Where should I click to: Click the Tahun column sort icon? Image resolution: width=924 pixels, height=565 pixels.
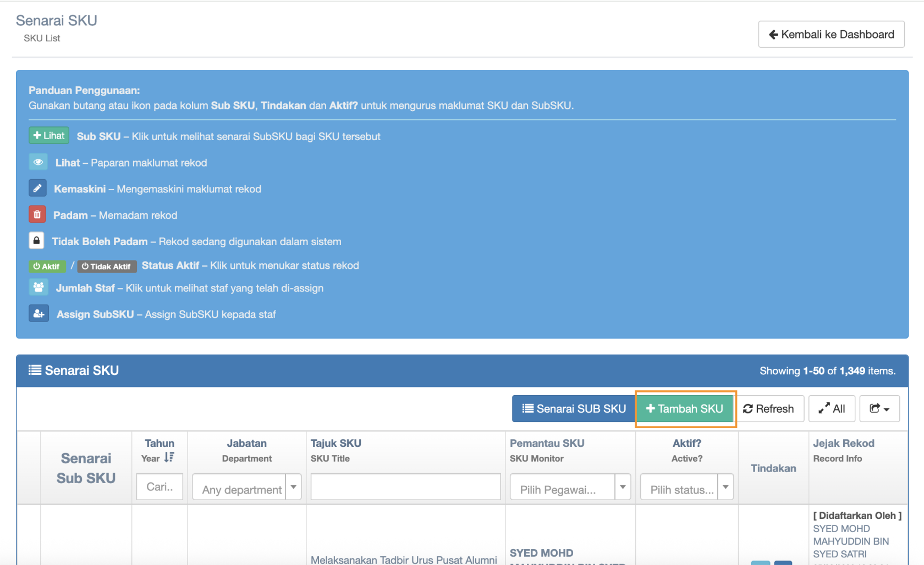click(x=169, y=457)
